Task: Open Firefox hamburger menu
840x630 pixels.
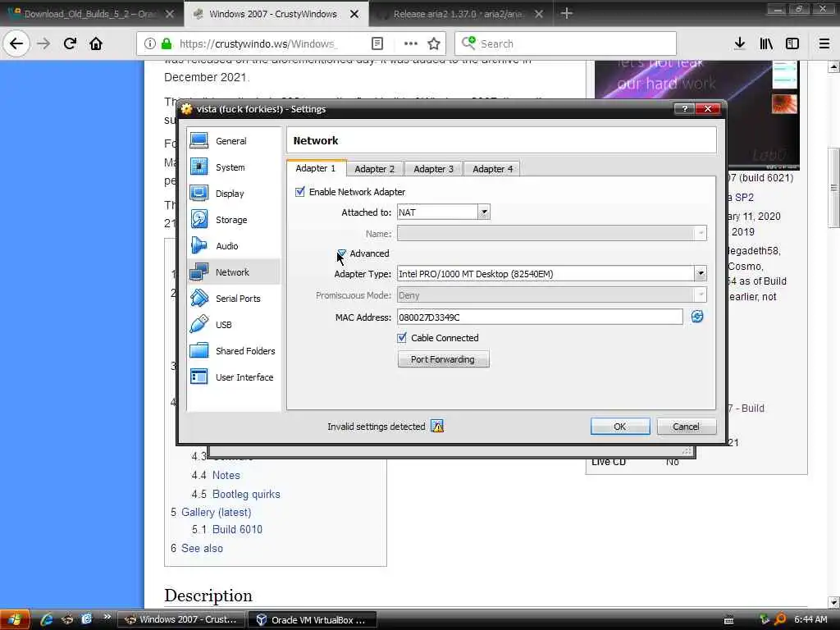Action: [824, 43]
